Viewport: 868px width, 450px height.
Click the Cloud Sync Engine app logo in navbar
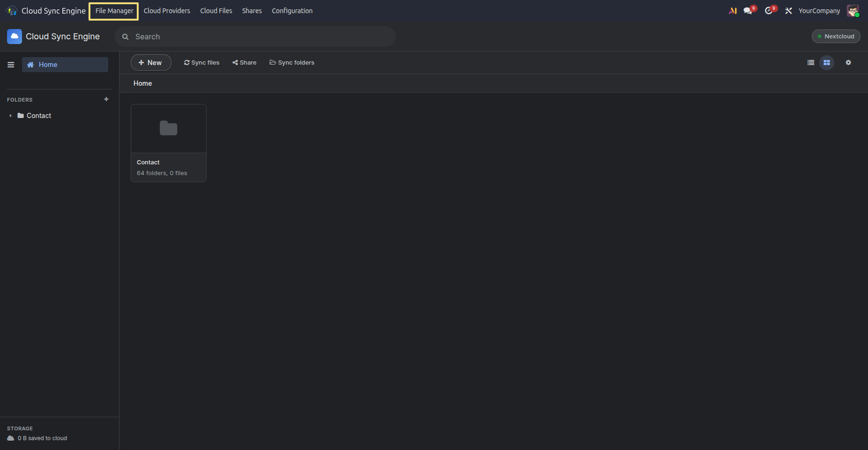(12, 11)
